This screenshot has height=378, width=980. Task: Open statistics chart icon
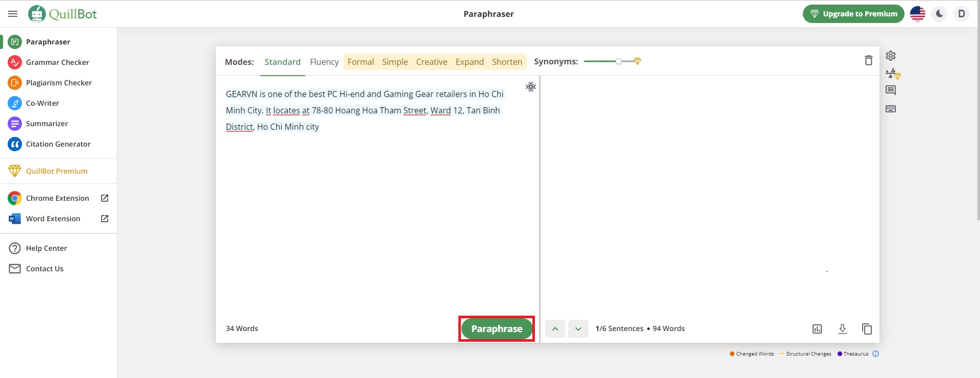click(x=817, y=329)
